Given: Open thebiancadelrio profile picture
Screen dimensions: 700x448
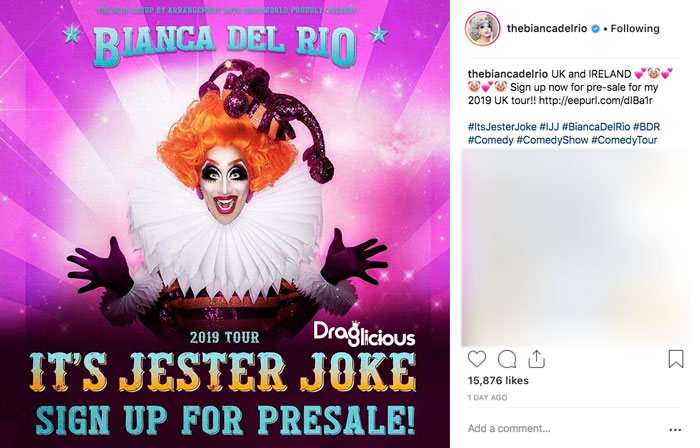Looking at the screenshot, I should (482, 29).
